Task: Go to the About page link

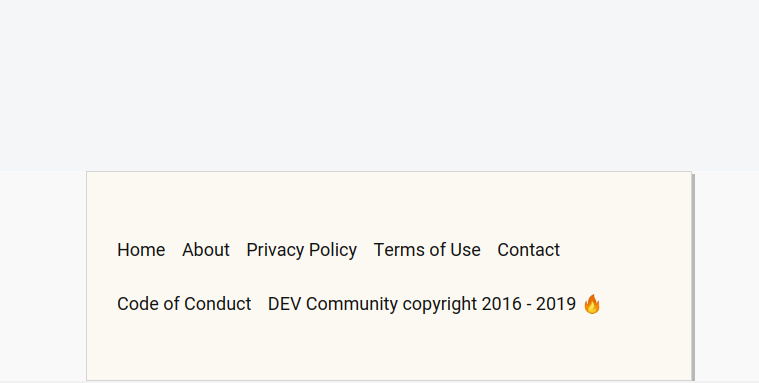Action: 206,250
